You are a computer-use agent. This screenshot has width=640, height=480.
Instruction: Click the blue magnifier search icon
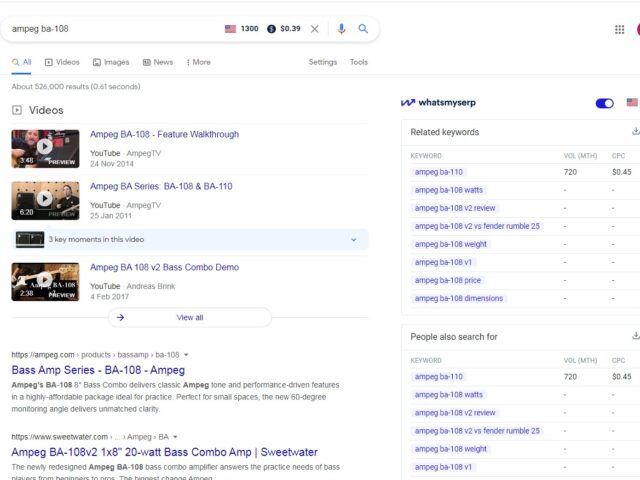pos(363,29)
